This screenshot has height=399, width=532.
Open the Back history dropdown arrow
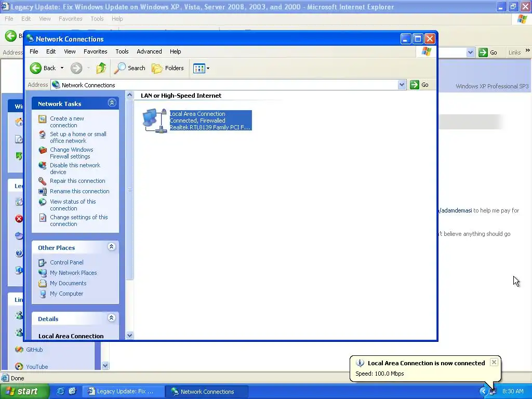62,68
